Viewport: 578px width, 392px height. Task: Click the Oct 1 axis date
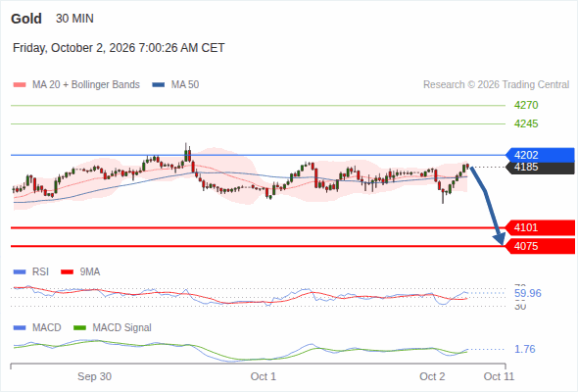coord(264,376)
